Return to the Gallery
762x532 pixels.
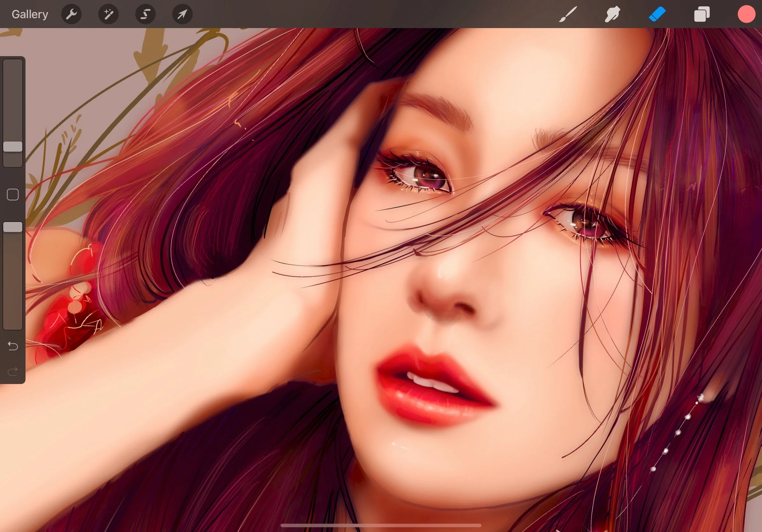[x=30, y=14]
